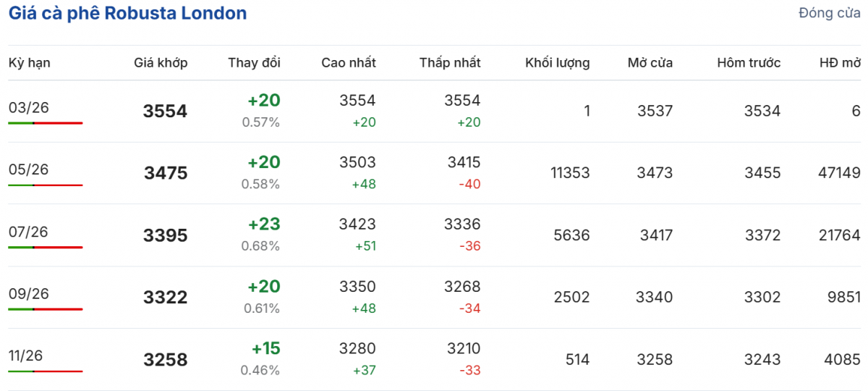The width and height of the screenshot is (868, 391).
Task: Click the open interest value 47149
Action: click(x=835, y=173)
